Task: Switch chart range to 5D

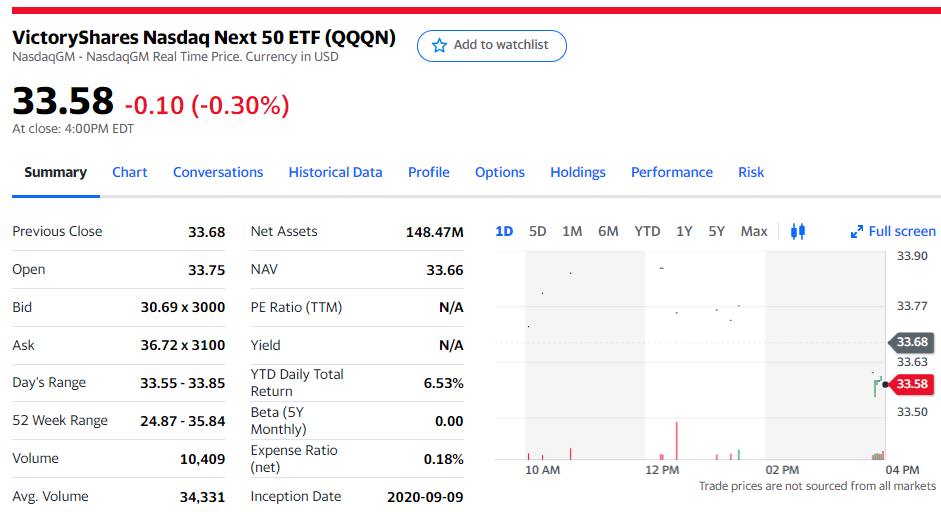Action: click(x=538, y=231)
